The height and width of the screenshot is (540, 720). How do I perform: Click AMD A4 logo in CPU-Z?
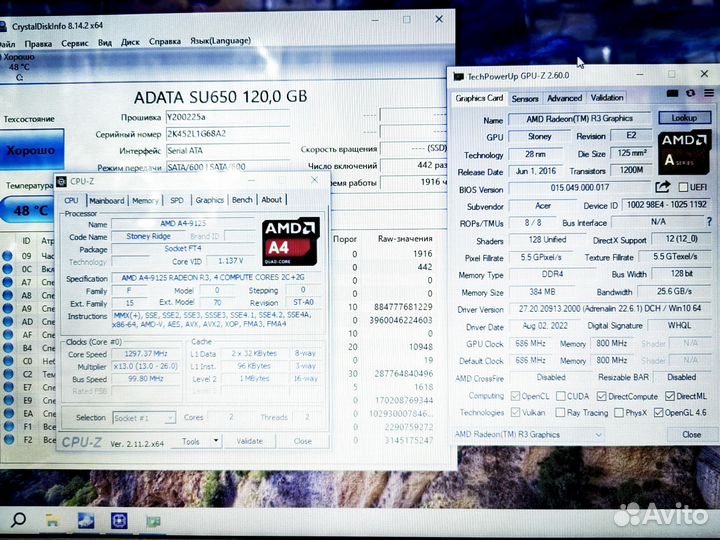(291, 241)
